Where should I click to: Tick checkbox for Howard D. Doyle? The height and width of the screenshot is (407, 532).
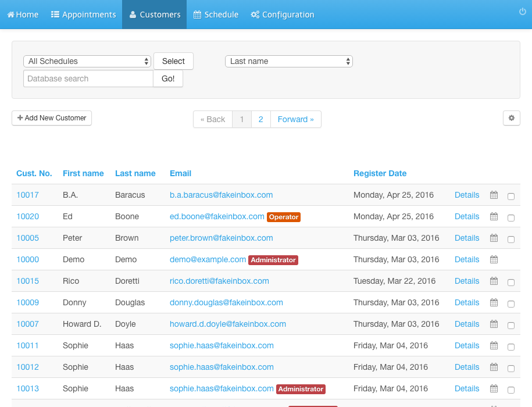511,325
